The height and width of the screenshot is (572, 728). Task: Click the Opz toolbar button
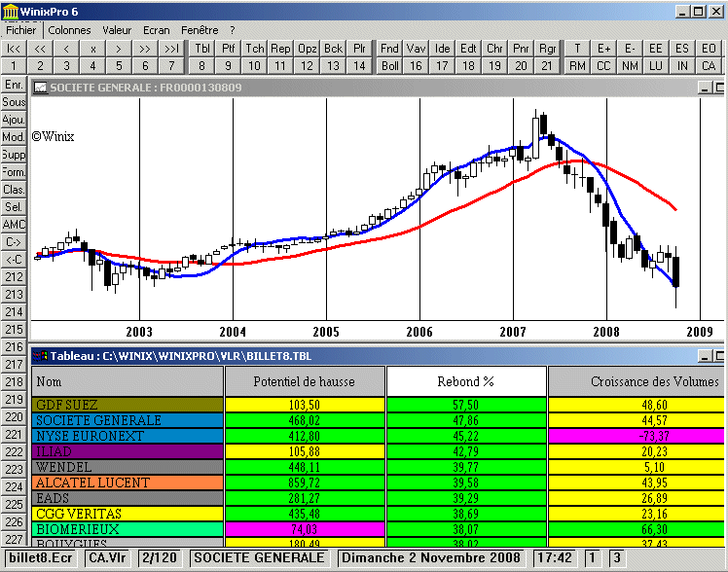pos(307,49)
